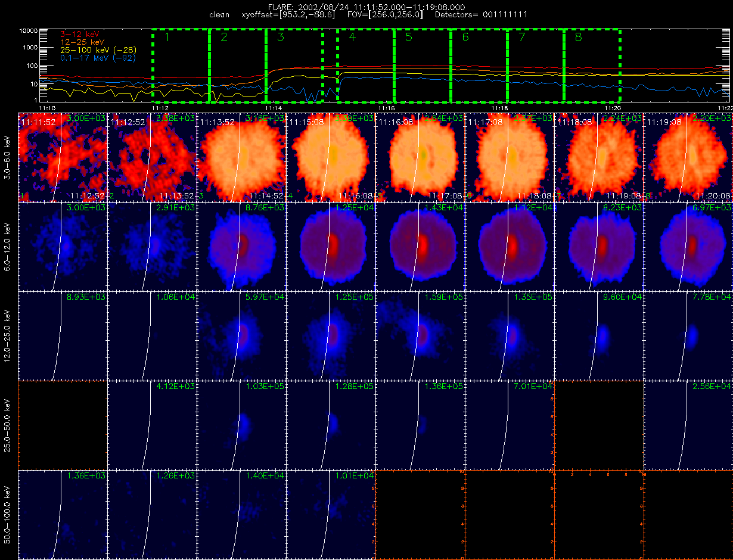Click the 1.01E+04 peak value label

click(354, 476)
